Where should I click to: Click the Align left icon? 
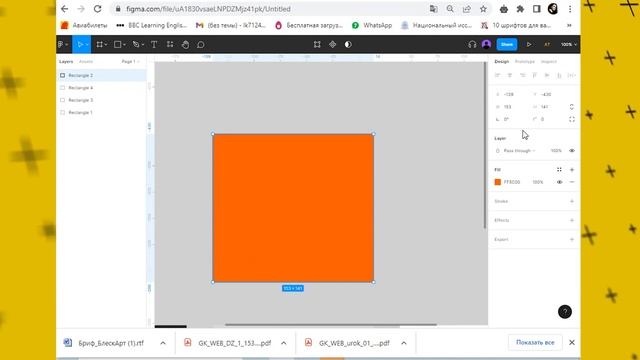[497, 75]
